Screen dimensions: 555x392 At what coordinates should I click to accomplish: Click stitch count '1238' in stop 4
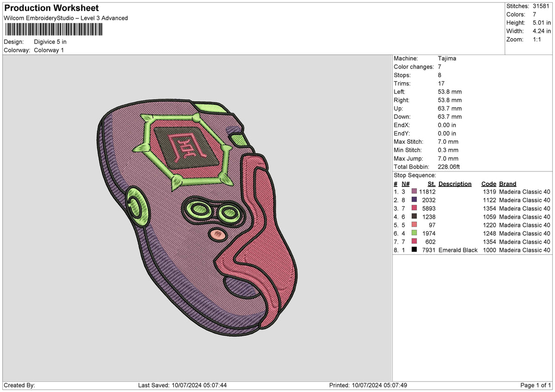429,217
